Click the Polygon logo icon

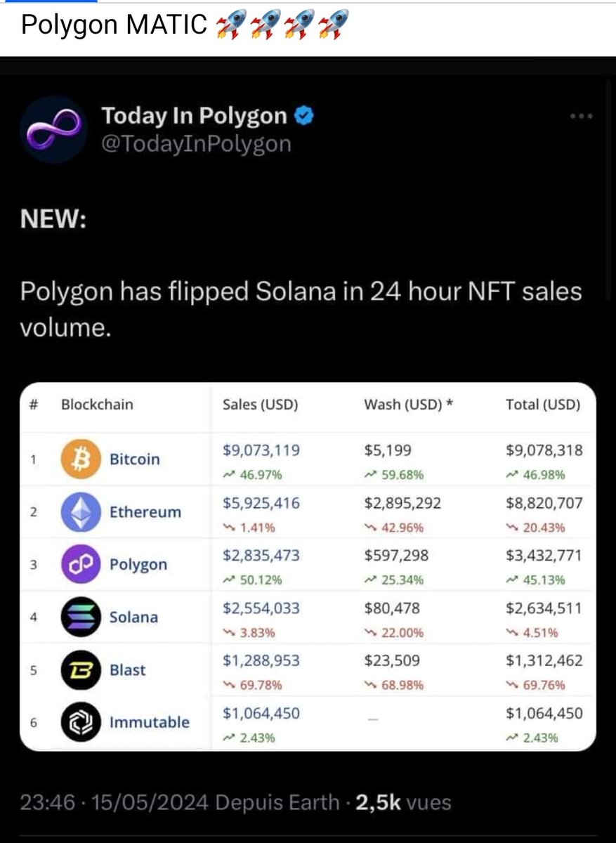point(81,565)
